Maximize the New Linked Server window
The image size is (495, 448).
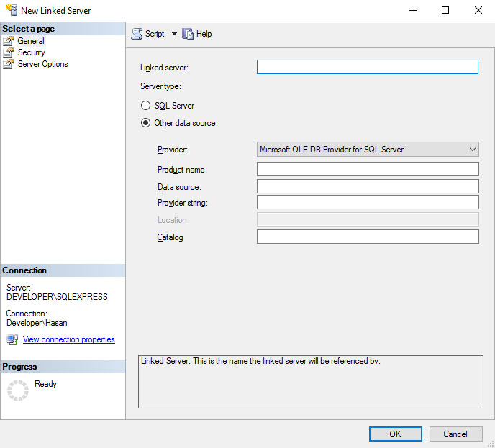tap(445, 10)
